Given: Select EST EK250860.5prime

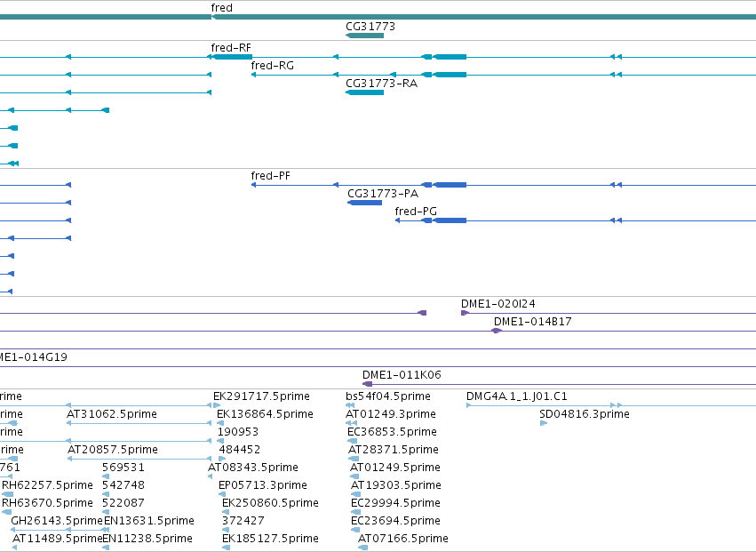Looking at the screenshot, I should 270,503.
